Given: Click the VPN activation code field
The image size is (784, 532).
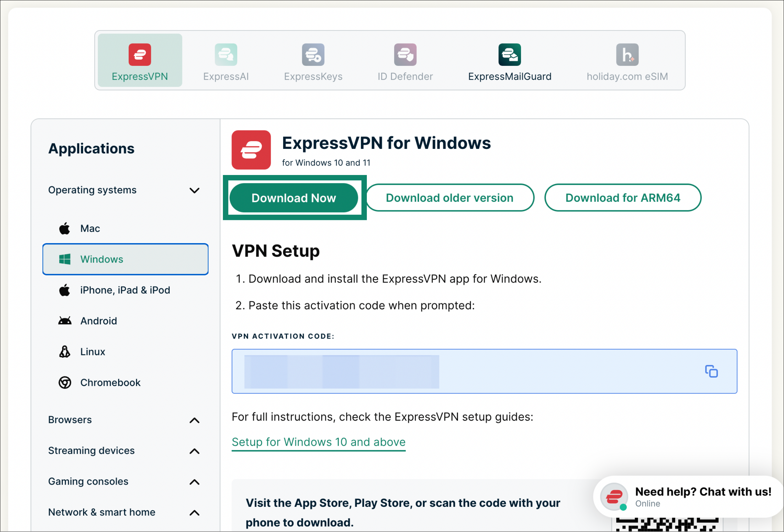Looking at the screenshot, I should click(484, 372).
